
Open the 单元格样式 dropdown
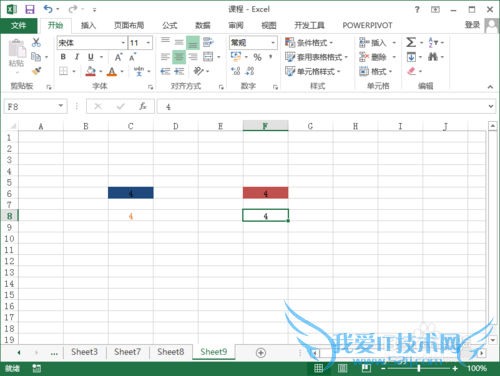[313, 71]
